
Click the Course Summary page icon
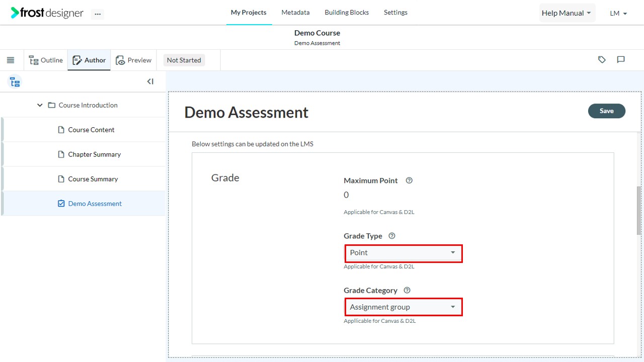(x=61, y=179)
